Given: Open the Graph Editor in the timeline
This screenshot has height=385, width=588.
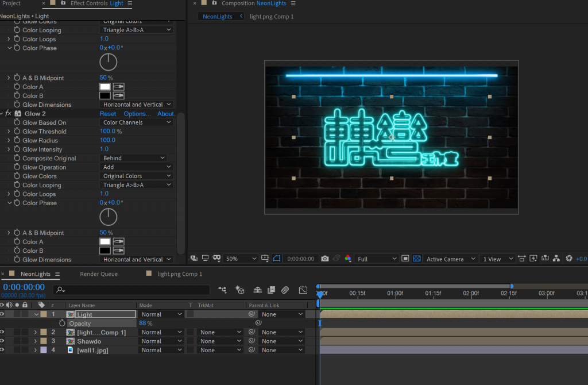Looking at the screenshot, I should pos(303,290).
